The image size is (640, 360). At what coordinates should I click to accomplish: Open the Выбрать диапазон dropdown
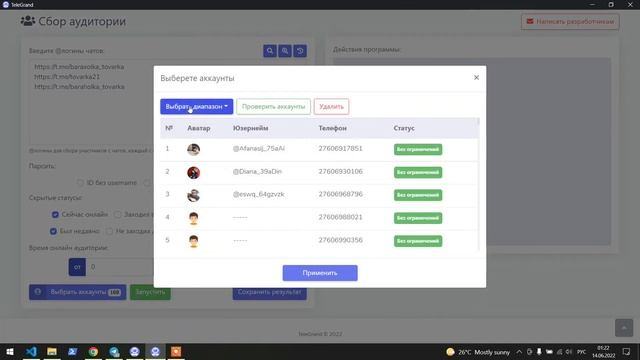[196, 107]
